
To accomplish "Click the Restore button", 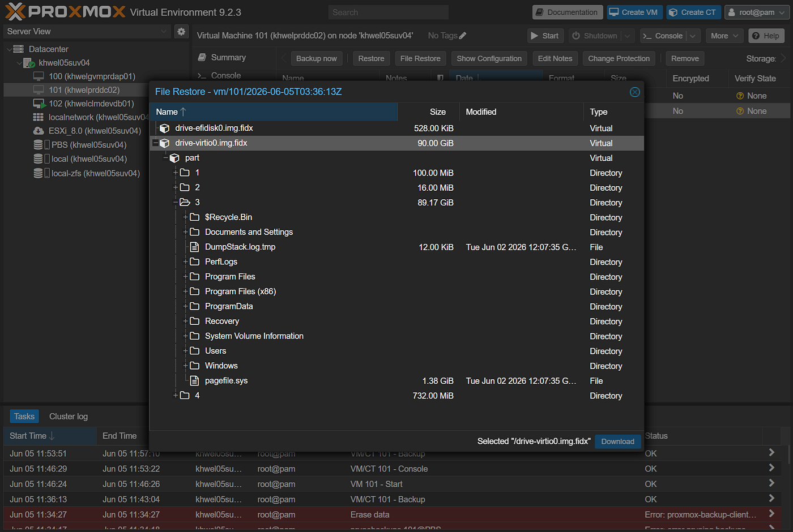I will click(372, 58).
